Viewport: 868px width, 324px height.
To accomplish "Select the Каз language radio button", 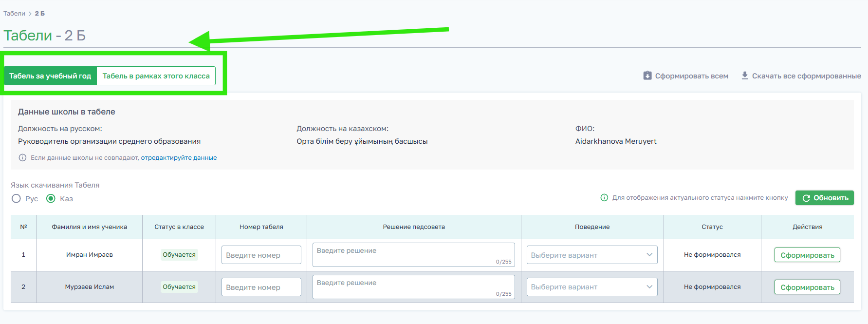I will (x=51, y=199).
